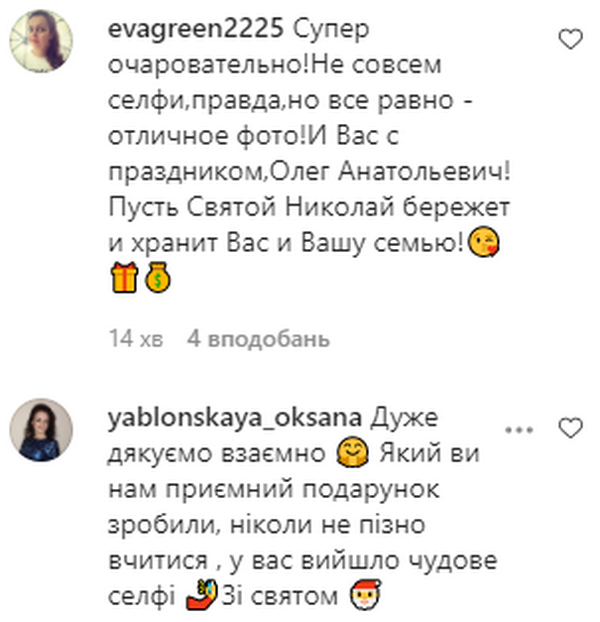Click the "Дуже дякуємо взаємно" comment text
This screenshot has width=600, height=622.
[273, 436]
